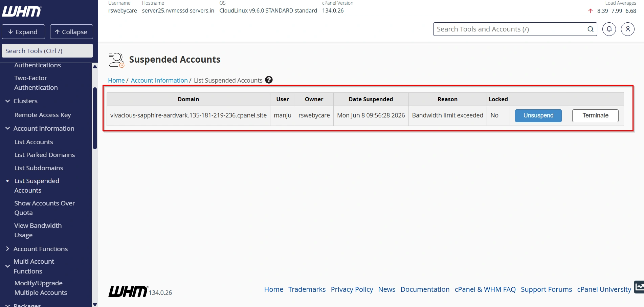This screenshot has height=307, width=644.
Task: Click the WHM logo in sidebar
Action: coord(22,11)
